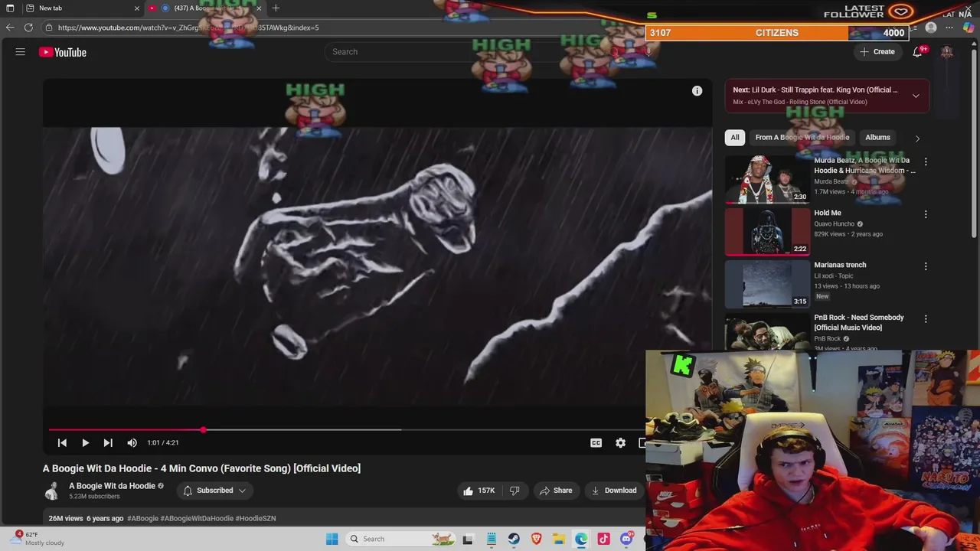Open Microsoft Edge from the taskbar

581,539
